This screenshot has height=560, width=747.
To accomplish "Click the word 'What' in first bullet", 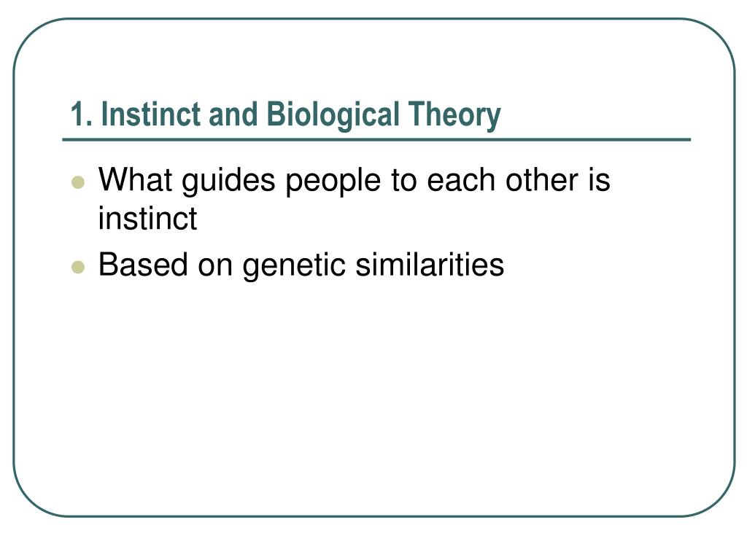I will click(x=135, y=180).
